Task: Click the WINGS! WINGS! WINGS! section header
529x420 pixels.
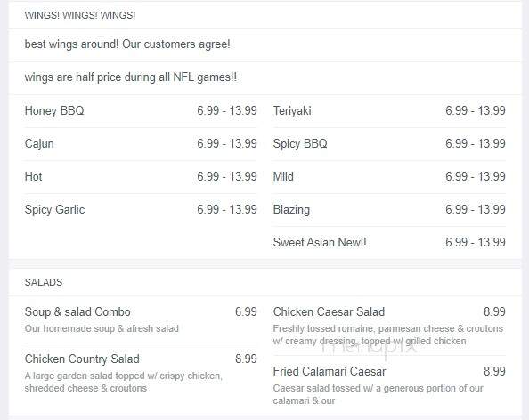Action: click(80, 15)
